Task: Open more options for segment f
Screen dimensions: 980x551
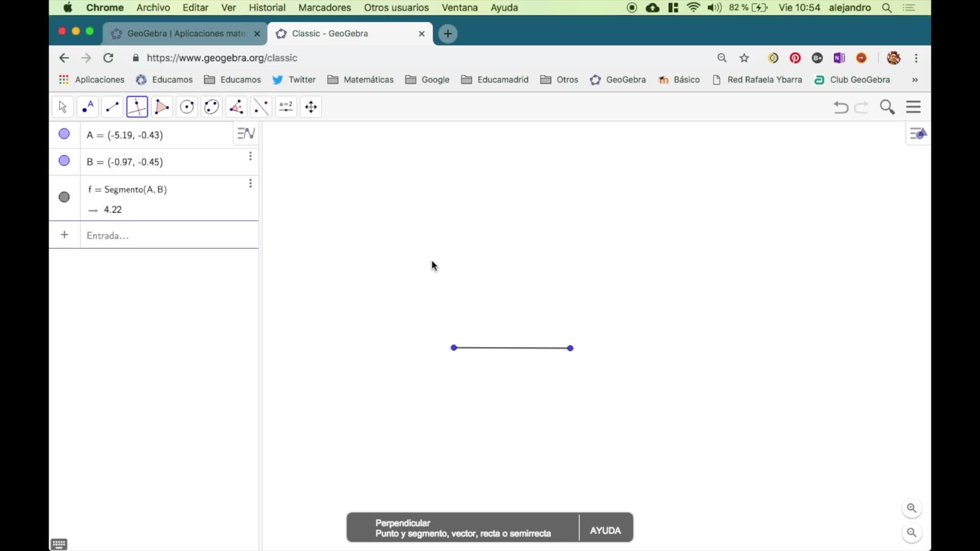Action: click(x=250, y=184)
